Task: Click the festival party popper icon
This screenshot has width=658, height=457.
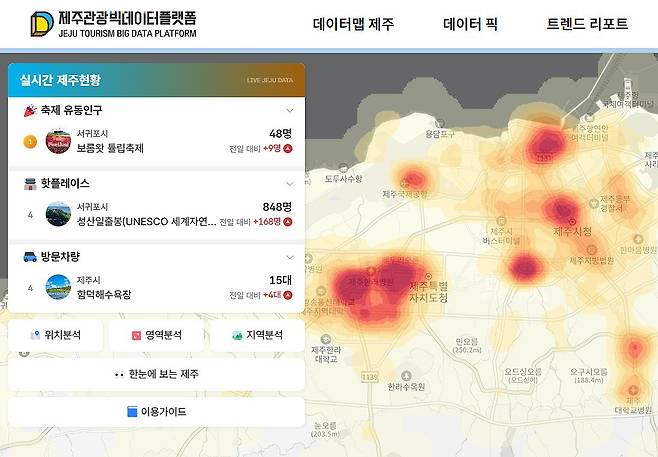Action: (30, 110)
